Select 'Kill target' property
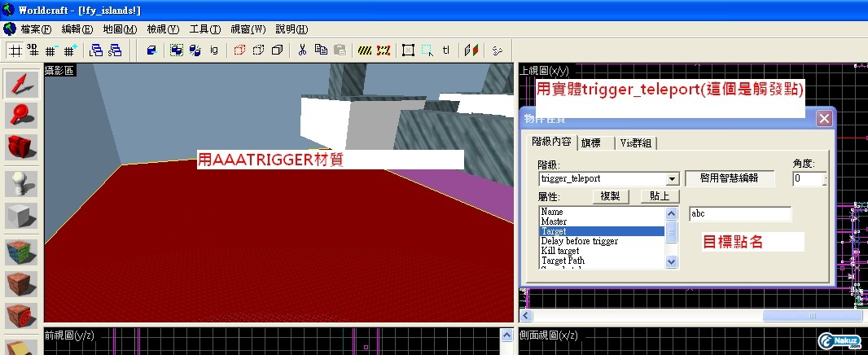The height and width of the screenshot is (355, 868). click(x=602, y=251)
